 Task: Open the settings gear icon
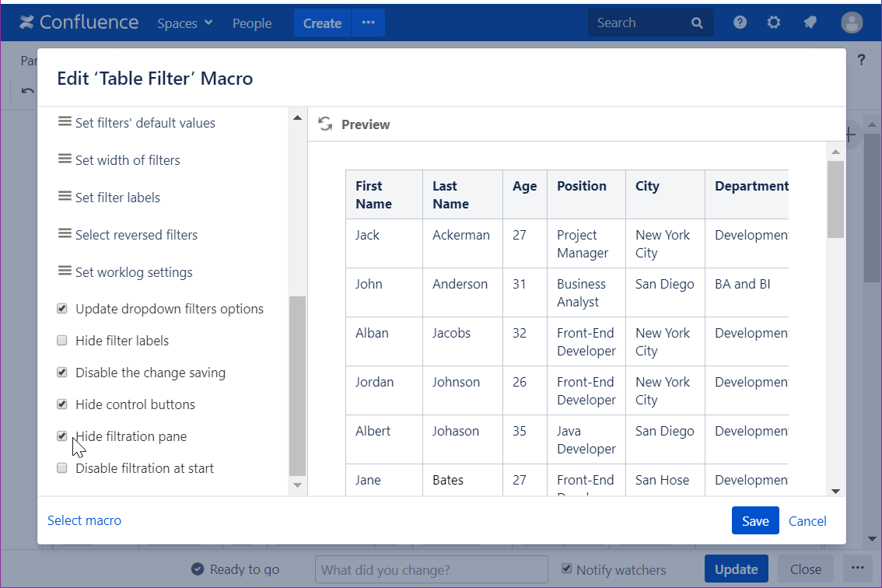773,23
